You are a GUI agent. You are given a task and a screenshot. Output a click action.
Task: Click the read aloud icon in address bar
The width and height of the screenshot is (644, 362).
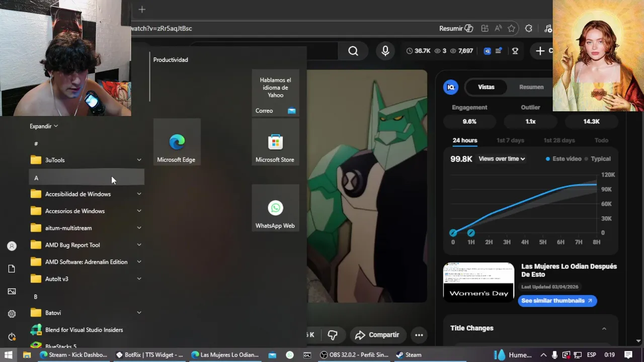pos(498,29)
